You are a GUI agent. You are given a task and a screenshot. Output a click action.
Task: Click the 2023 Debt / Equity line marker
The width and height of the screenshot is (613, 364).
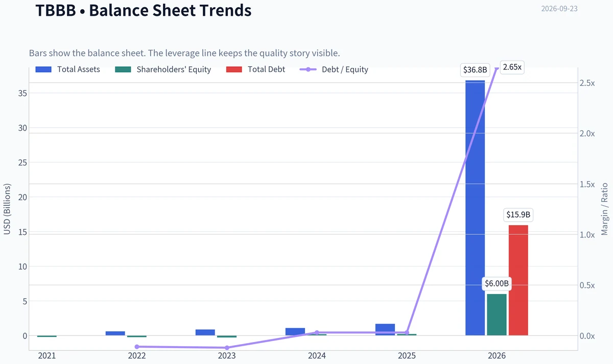227,348
